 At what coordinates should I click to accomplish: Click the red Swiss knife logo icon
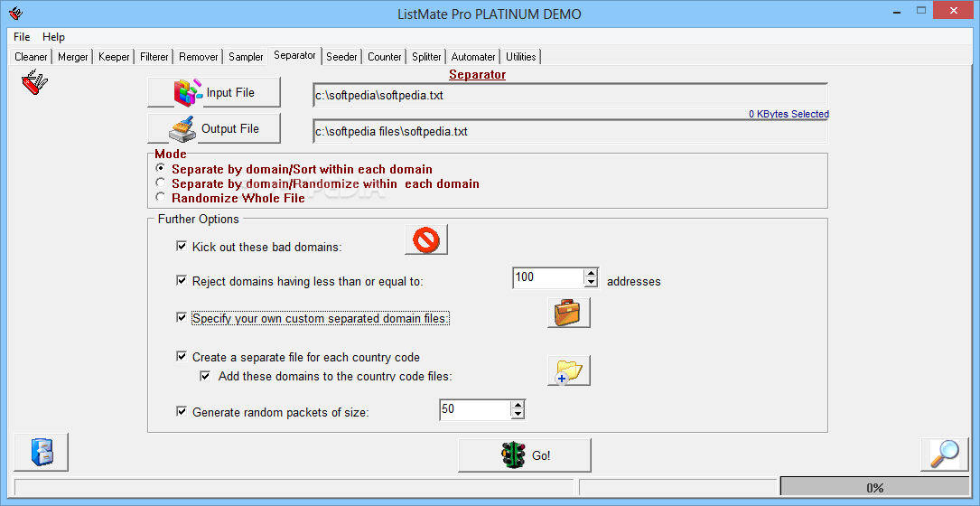tap(33, 82)
